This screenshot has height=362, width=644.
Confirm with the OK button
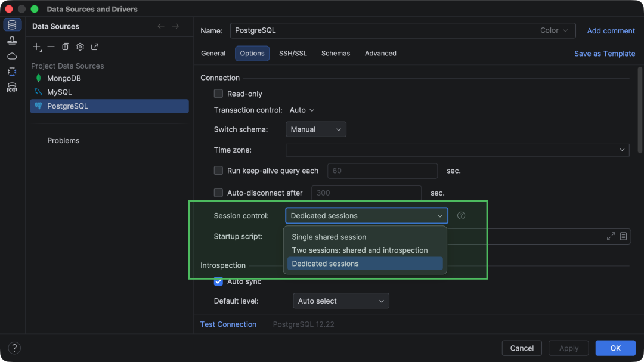coord(615,348)
